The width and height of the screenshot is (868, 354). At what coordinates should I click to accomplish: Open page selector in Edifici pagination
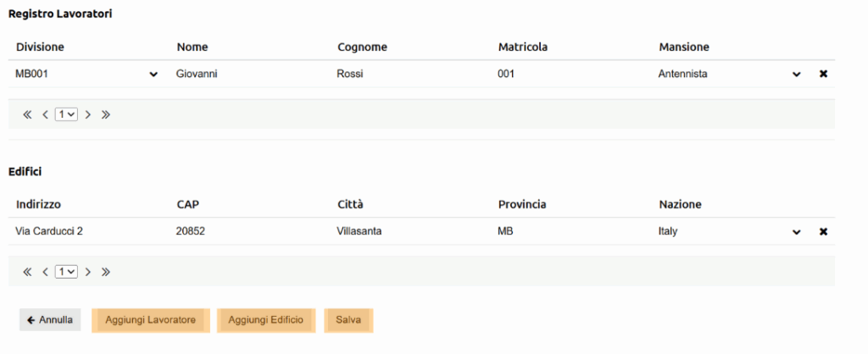[66, 272]
